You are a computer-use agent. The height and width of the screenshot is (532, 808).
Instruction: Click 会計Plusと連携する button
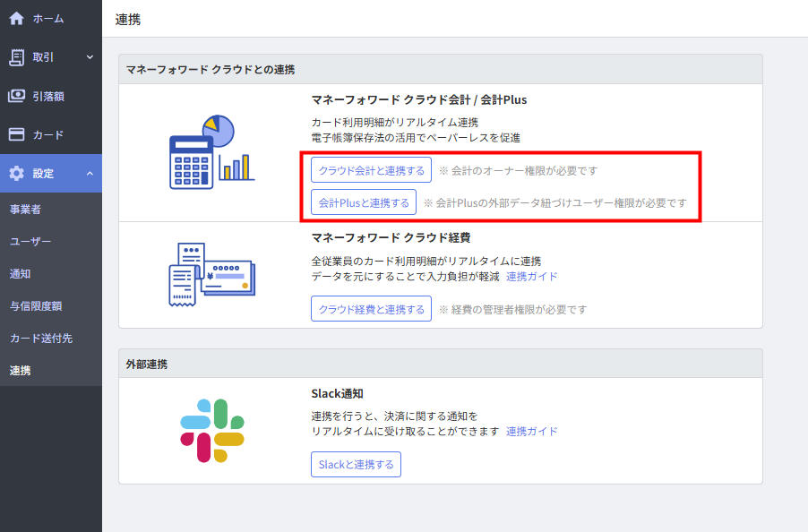[x=364, y=202]
